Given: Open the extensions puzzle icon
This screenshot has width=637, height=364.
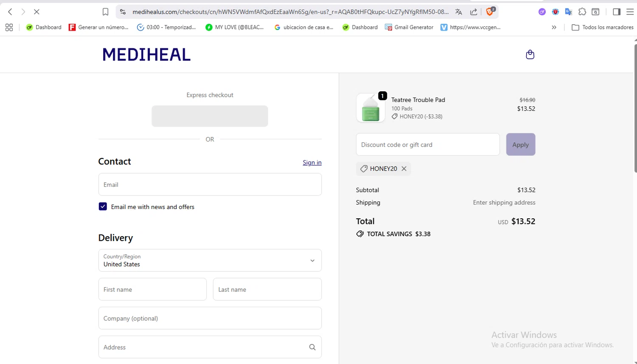Looking at the screenshot, I should (x=582, y=12).
